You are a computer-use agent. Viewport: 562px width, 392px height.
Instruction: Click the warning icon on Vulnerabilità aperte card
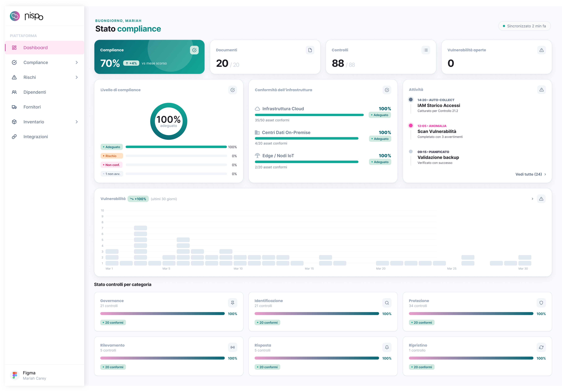(541, 50)
